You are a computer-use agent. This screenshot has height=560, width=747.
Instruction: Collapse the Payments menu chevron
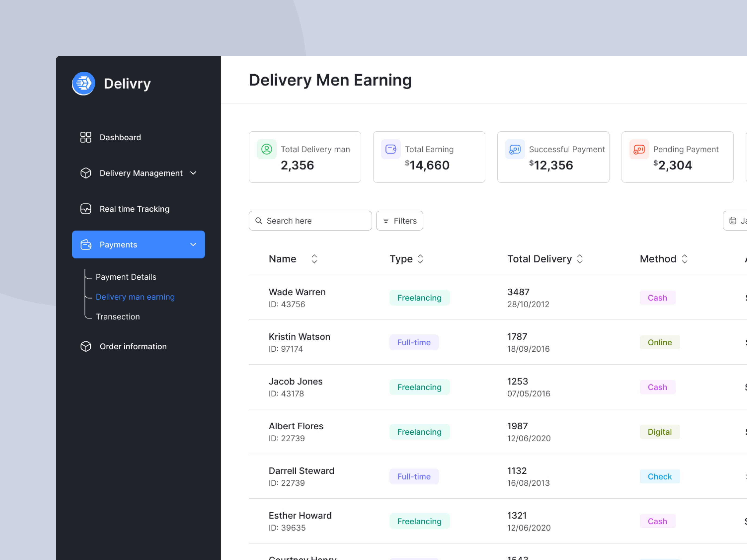(193, 245)
